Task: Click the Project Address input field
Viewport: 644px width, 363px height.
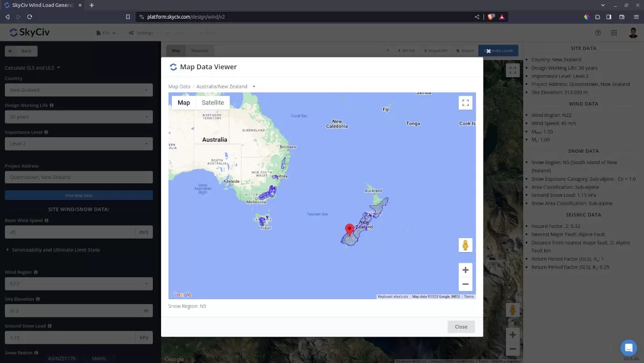Action: tap(78, 177)
